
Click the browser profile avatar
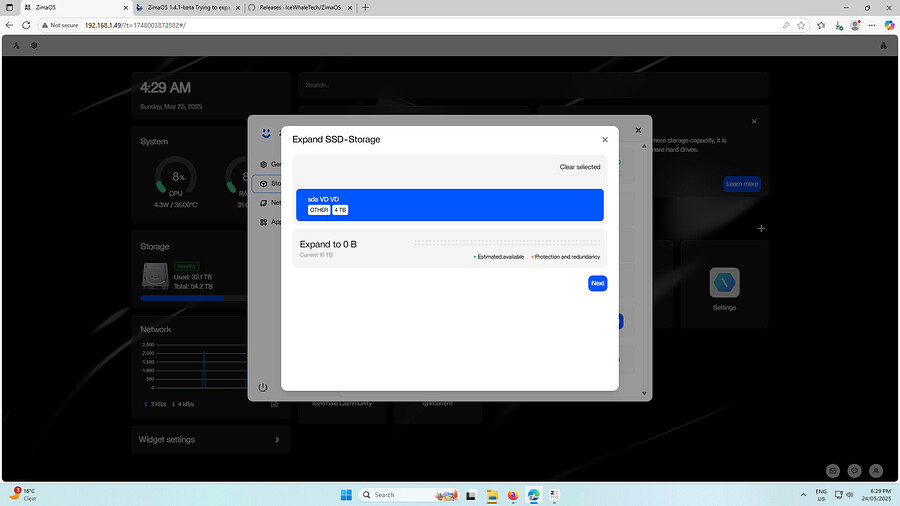[855, 25]
